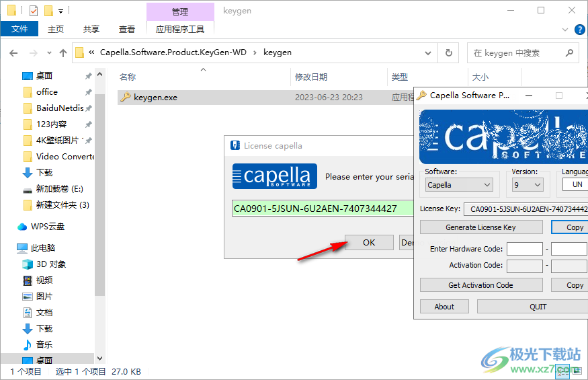Select the keygen.exe file
The image size is (588, 380).
155,98
